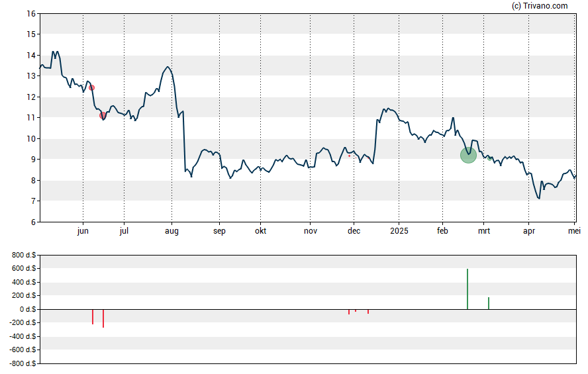Viewport: 588px width, 374px height.
Task: Click the tallest green bar near 600 d.$
Action: point(467,289)
